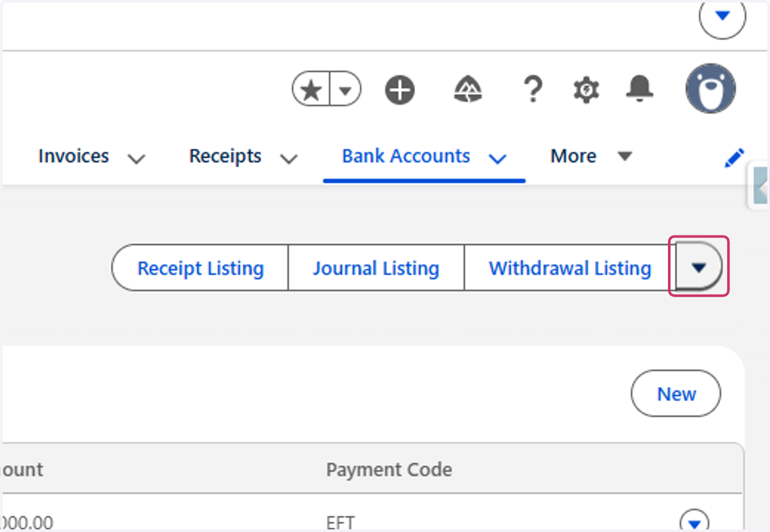Expand the collapsed side panel handle
Viewport: 770px width, 532px height.
760,187
